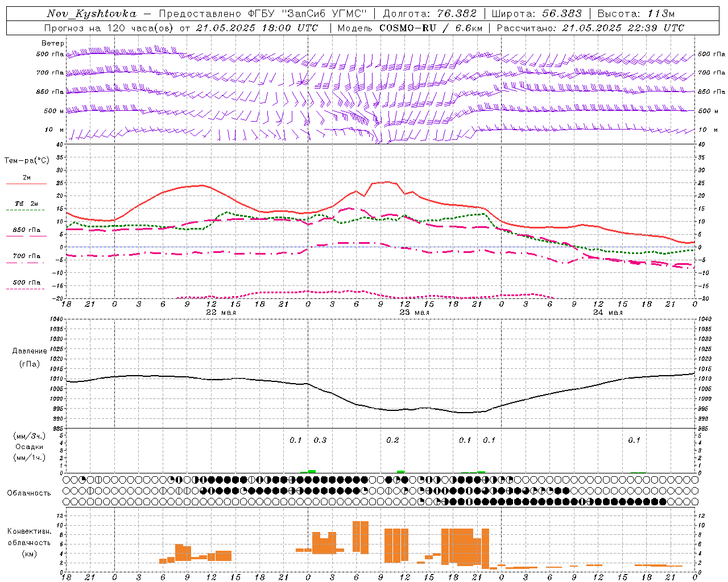Click the Рассчитано: 21.05.2025 22:39 UTC text
Screen dimensions: 728x582
[x=590, y=28]
